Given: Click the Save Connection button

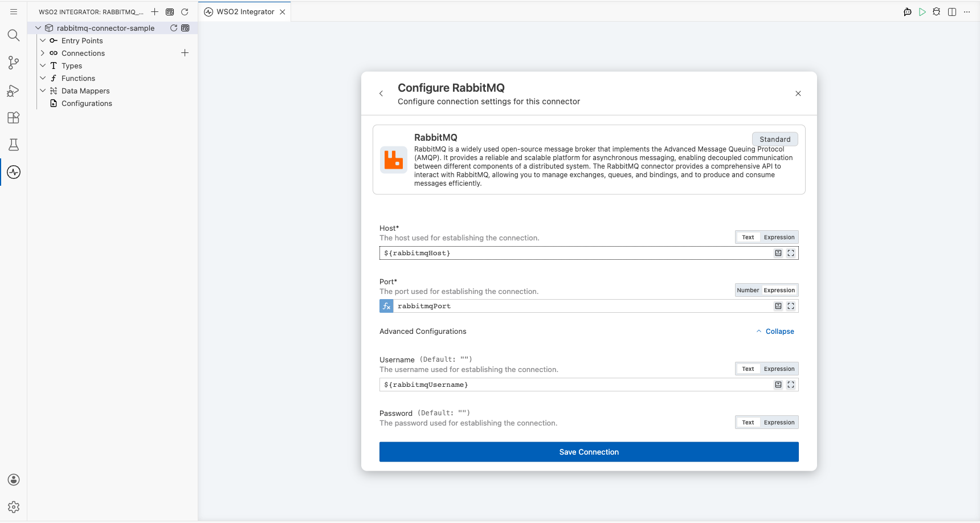Looking at the screenshot, I should coord(589,452).
